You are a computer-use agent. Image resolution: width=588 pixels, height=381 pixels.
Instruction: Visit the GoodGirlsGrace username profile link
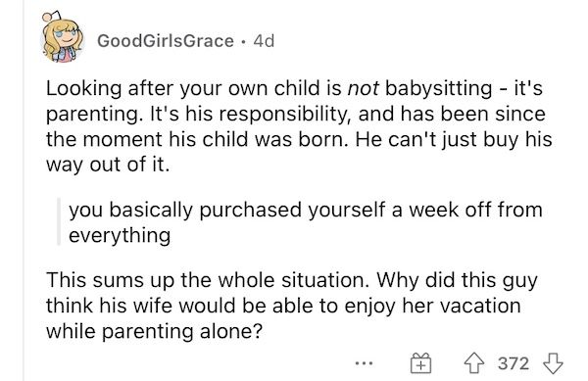(x=166, y=41)
